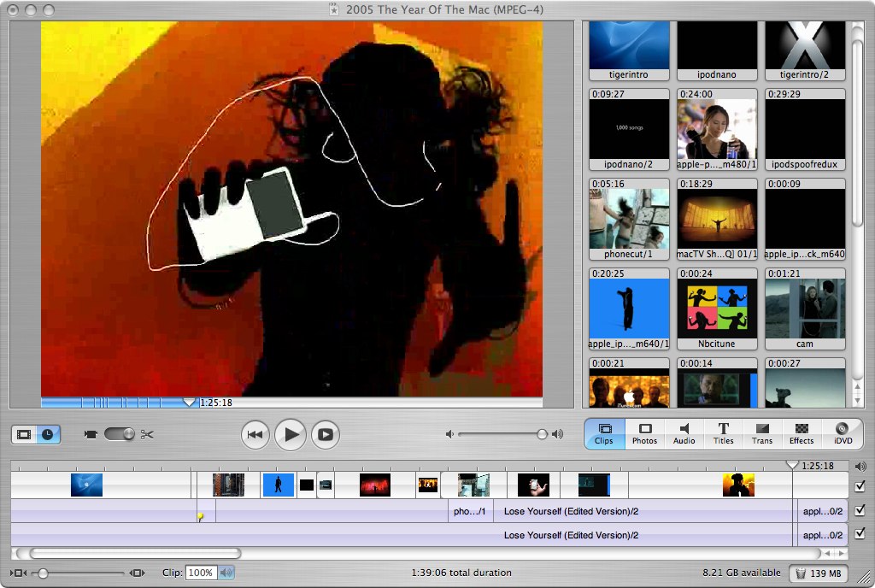Screen dimensions: 875x588
Task: Select the apple-p..._m480/1 clip
Action: (x=717, y=129)
